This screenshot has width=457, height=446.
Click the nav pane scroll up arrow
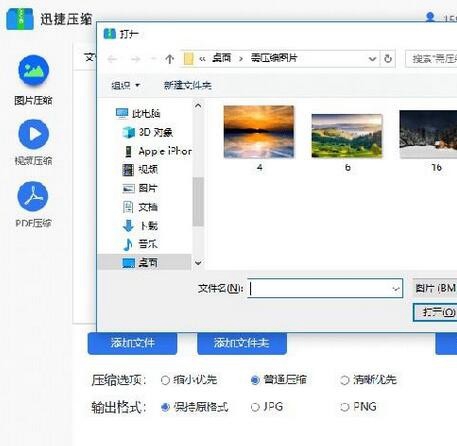pos(198,106)
